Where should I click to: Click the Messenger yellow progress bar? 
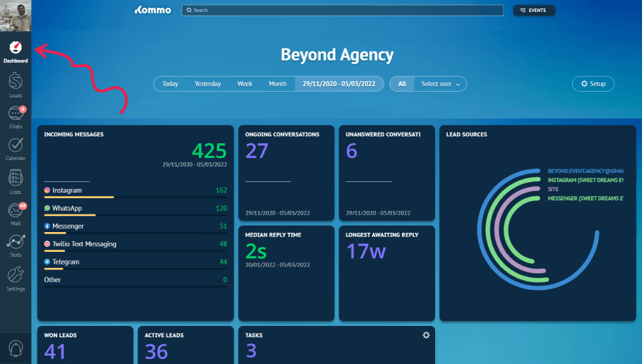point(55,233)
